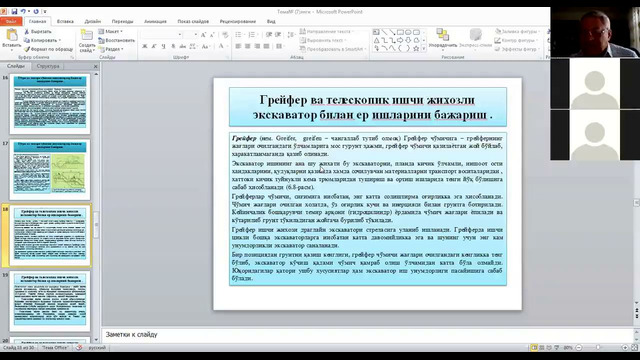Select the text box shape in gallery

[x=376, y=32]
